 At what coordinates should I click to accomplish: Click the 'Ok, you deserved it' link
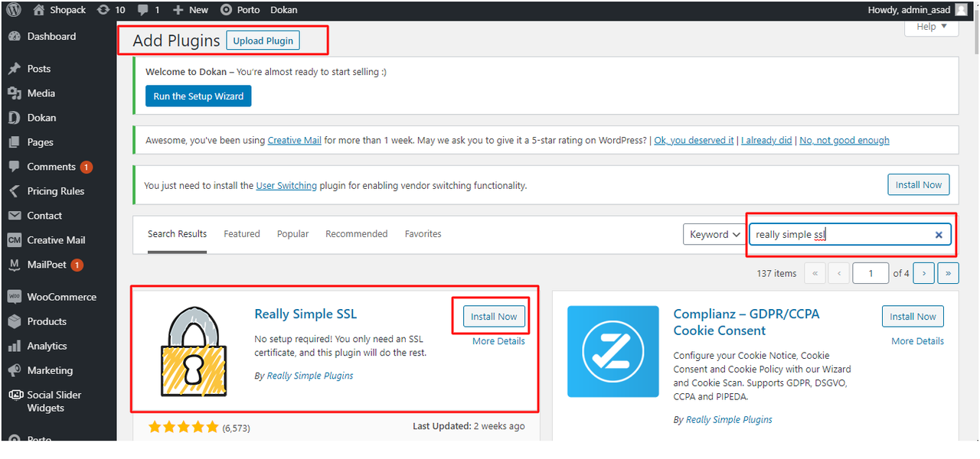[x=694, y=141]
